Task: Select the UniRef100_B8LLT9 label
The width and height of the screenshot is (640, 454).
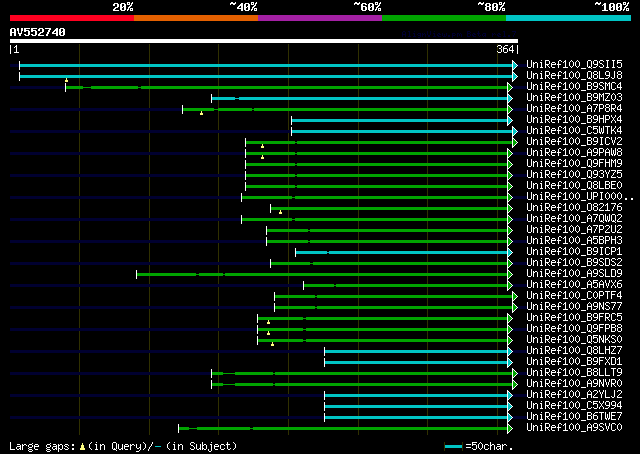Action: [574, 373]
